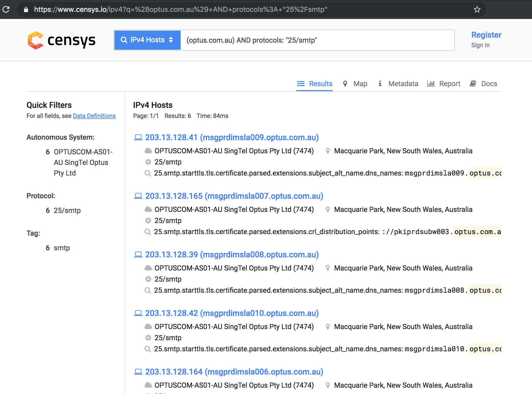Click the location pin for 203.13.128.41

[x=328, y=151]
